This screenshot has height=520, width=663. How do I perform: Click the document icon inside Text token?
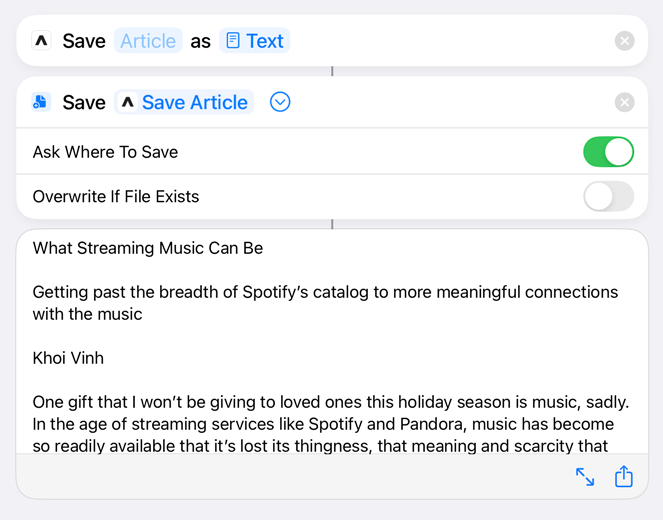click(x=233, y=41)
